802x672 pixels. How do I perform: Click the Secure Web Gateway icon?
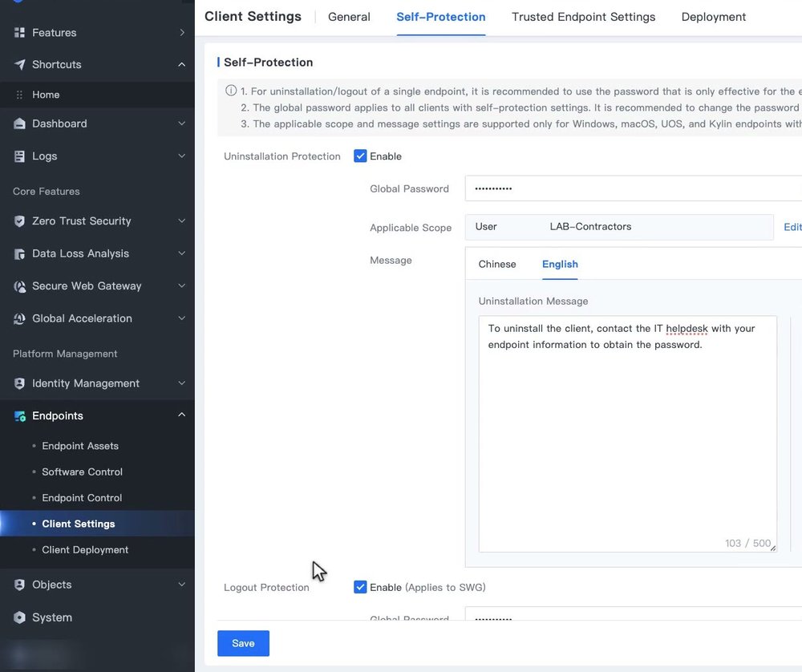pyautogui.click(x=19, y=286)
